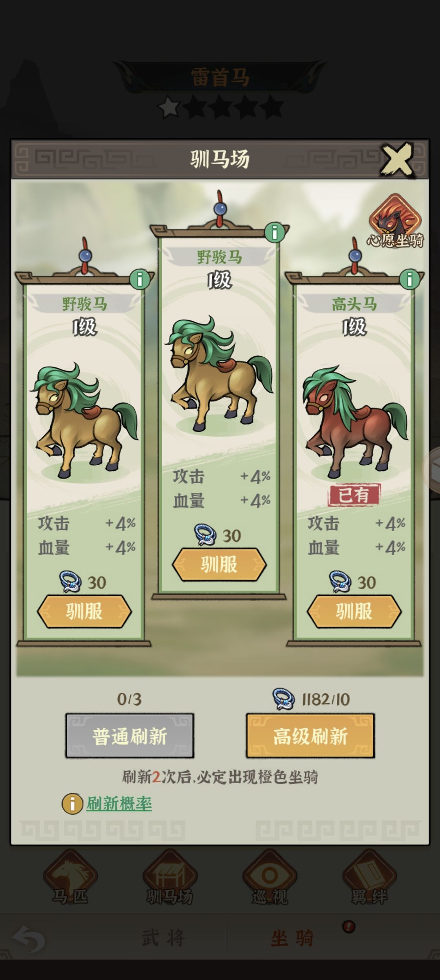Image resolution: width=440 pixels, height=980 pixels.
Task: Open the 刷新概率 link
Action: pos(119,804)
